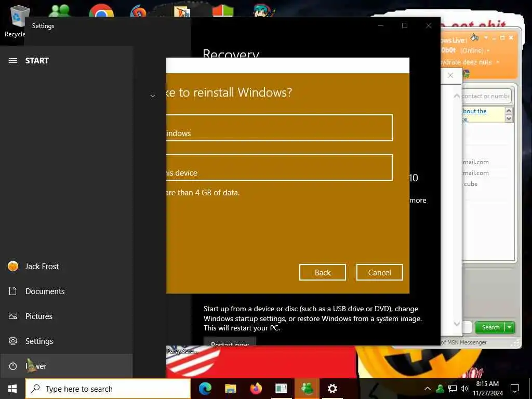Open the volume tray icon
Viewport: 532px width, 399px height.
pyautogui.click(x=464, y=389)
